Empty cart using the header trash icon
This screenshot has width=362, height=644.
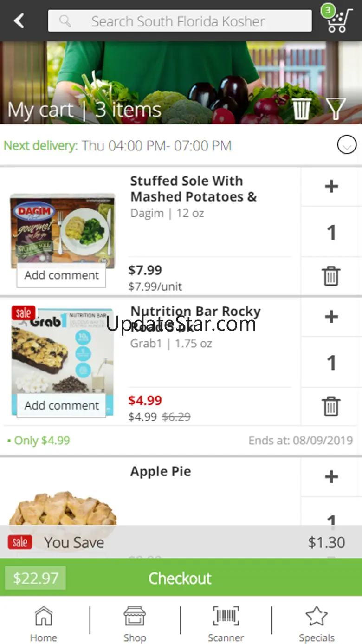coord(301,108)
